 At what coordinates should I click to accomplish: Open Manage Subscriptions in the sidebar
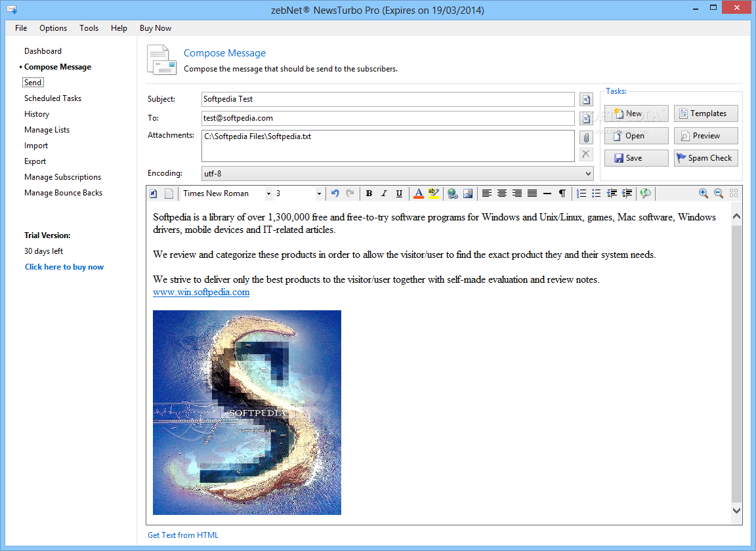63,177
